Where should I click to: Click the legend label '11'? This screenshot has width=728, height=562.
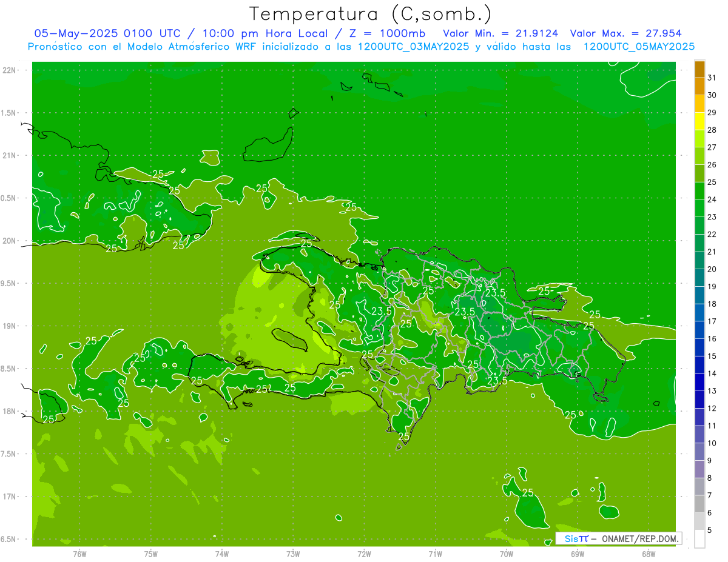tap(712, 425)
